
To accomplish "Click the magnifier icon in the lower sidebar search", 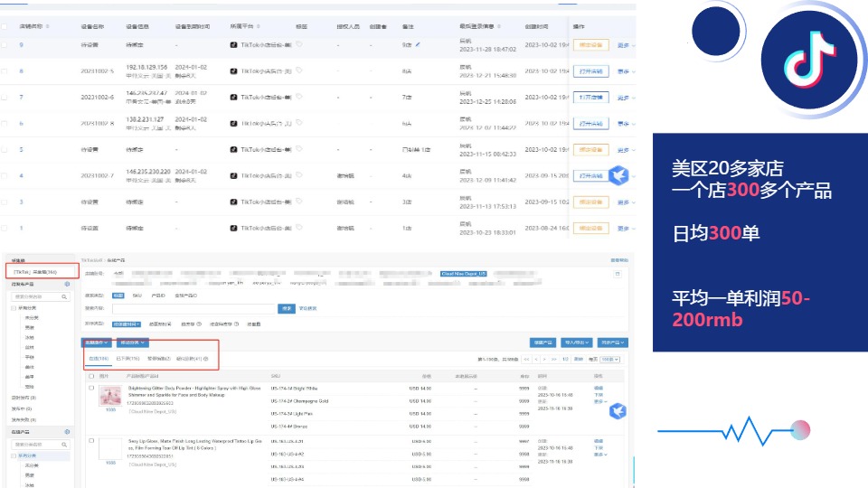I will click(64, 445).
